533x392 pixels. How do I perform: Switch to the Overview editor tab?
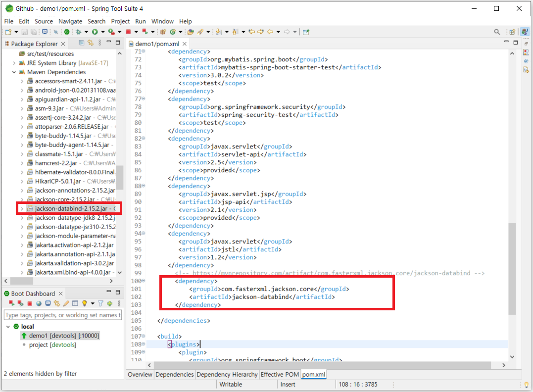[x=140, y=374]
